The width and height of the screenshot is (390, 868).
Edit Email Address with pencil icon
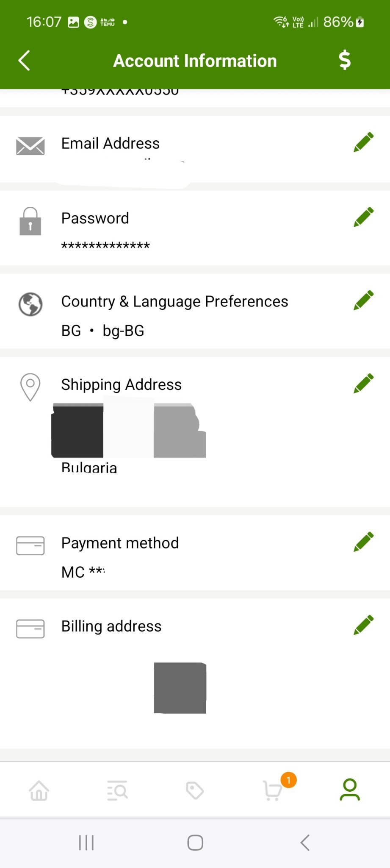(x=363, y=142)
